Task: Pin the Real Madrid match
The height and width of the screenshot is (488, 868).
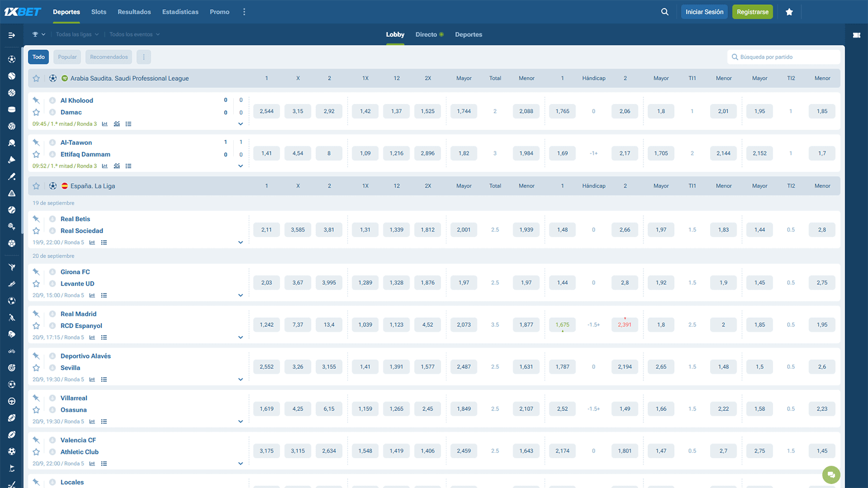Action: (36, 313)
